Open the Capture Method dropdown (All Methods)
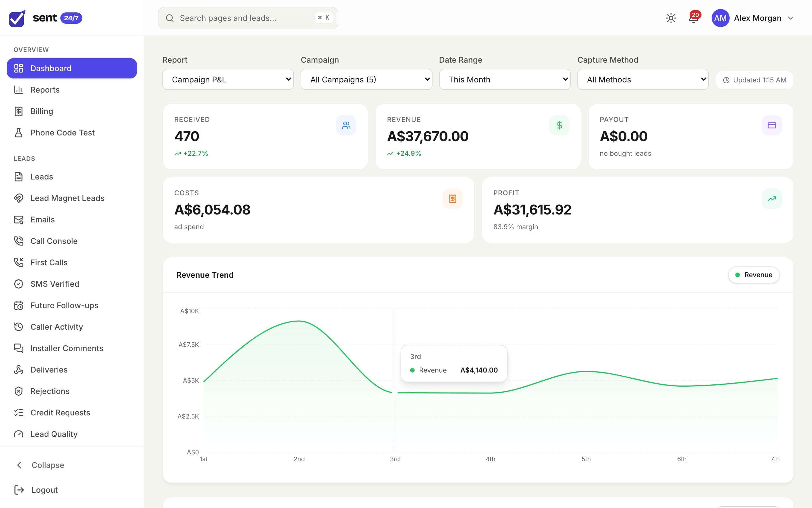 click(x=643, y=79)
